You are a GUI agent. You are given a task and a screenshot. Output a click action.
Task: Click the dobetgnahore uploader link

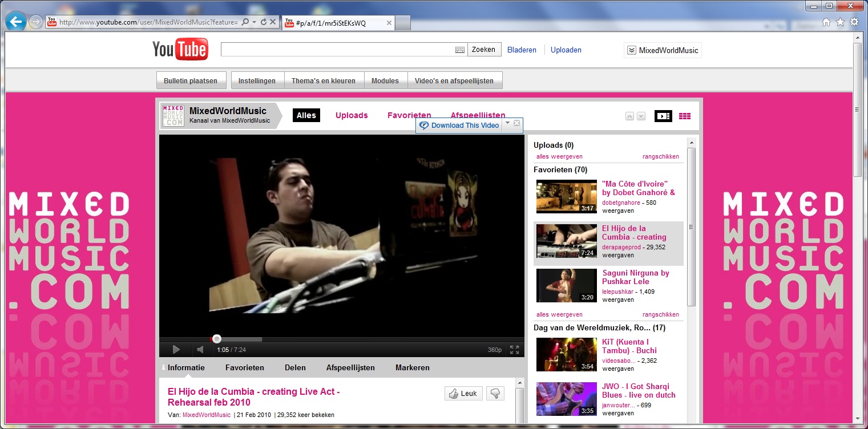621,203
